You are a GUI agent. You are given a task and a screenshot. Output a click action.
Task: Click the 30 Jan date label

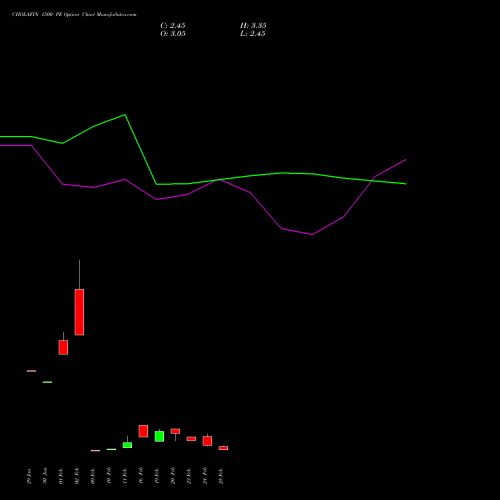coord(45,476)
